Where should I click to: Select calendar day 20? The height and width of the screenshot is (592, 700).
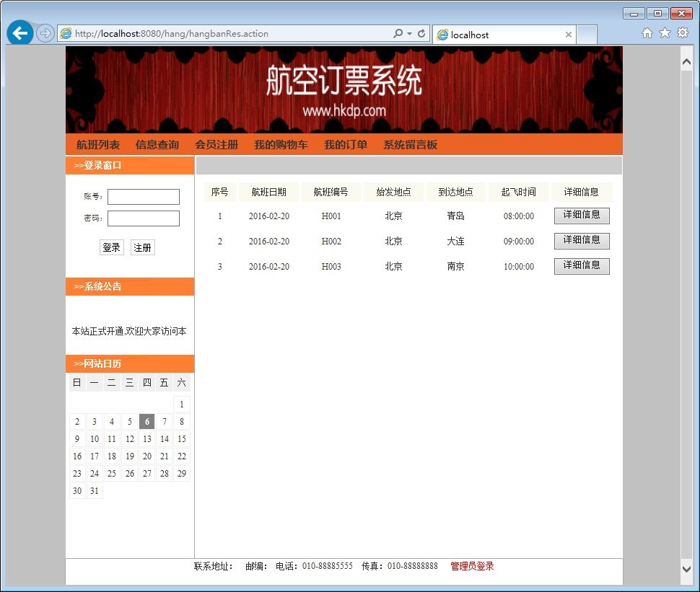tap(147, 456)
